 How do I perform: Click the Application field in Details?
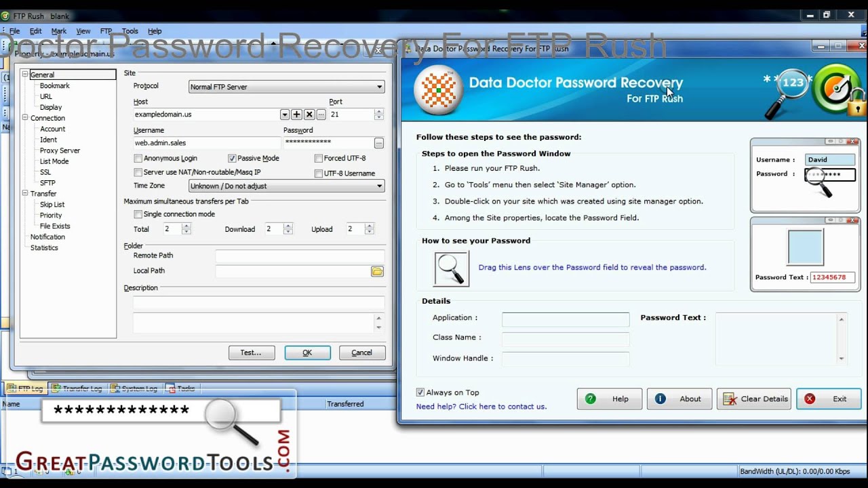(x=566, y=319)
